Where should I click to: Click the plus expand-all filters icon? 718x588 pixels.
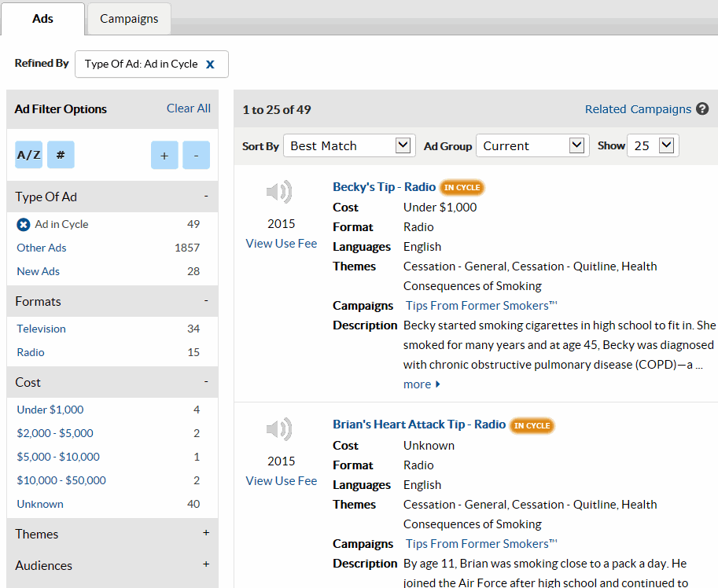pos(164,155)
